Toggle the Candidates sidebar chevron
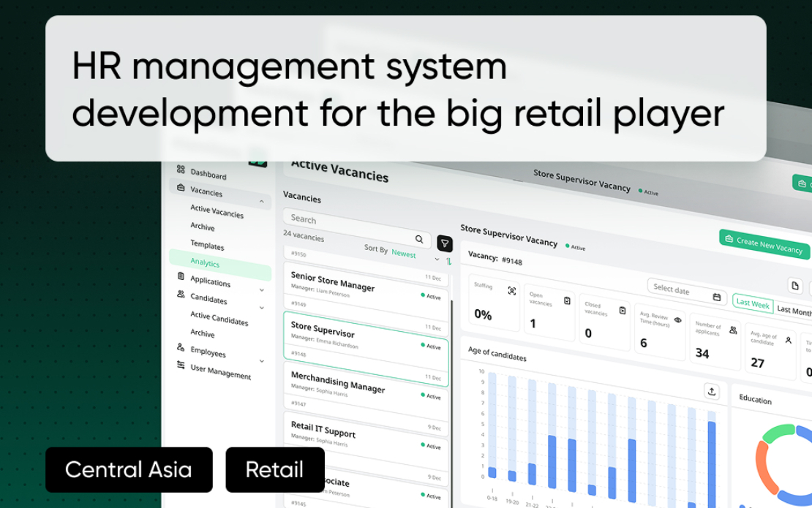Image resolution: width=812 pixels, height=508 pixels. coord(261,308)
